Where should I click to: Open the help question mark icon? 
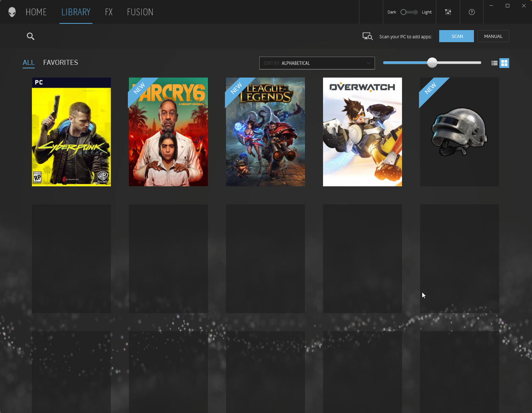tap(471, 12)
